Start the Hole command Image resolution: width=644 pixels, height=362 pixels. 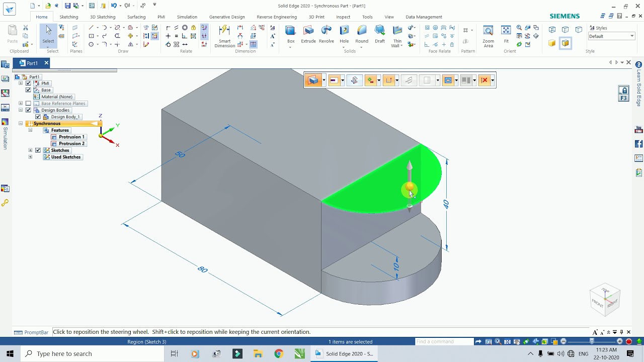pyautogui.click(x=344, y=34)
